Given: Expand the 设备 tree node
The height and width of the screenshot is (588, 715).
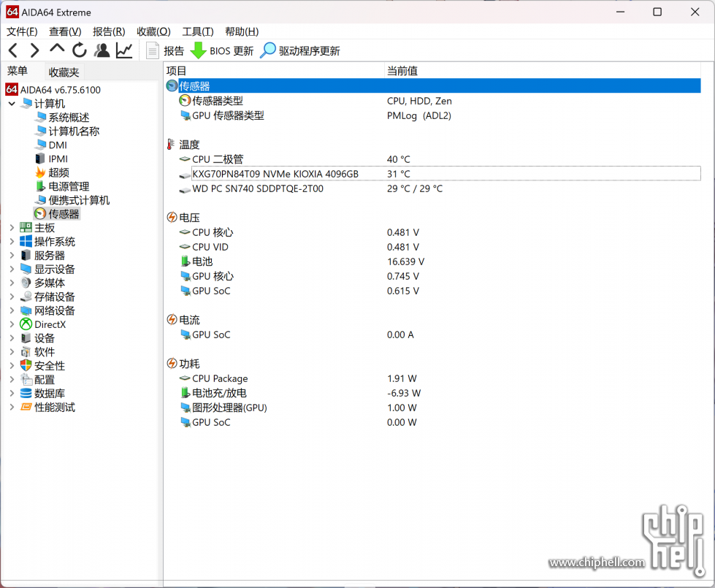Looking at the screenshot, I should 12,338.
